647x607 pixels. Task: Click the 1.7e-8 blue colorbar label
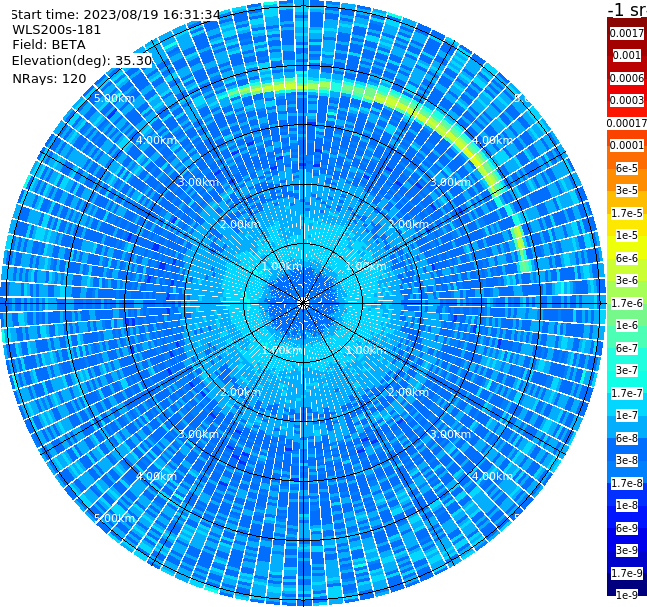click(626, 483)
